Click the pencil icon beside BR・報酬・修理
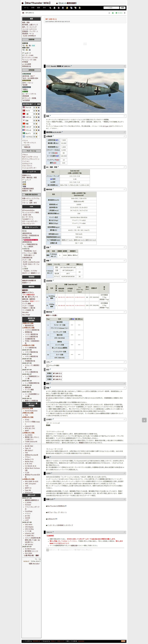The width and height of the screenshot is (148, 644). (x=58, y=167)
